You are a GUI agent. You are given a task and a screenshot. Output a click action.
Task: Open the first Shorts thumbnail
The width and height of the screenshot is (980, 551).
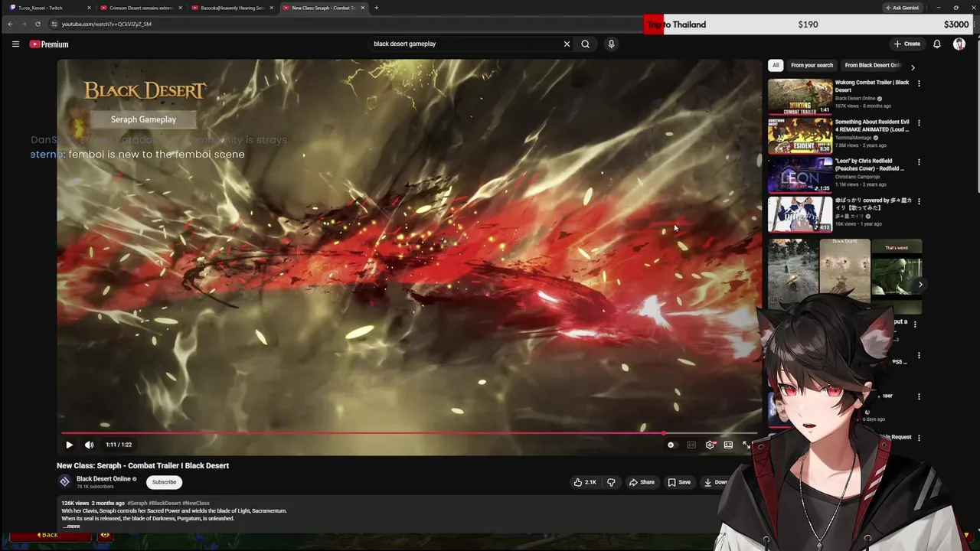pyautogui.click(x=792, y=275)
